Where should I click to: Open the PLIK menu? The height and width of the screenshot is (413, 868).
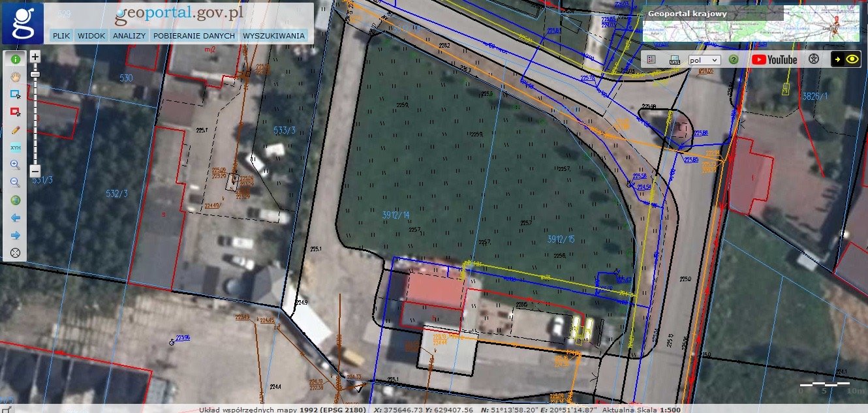62,36
